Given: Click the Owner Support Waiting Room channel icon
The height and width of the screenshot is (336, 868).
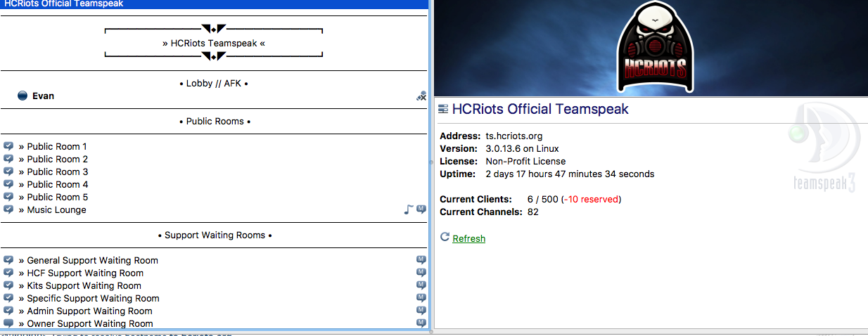Looking at the screenshot, I should point(8,323).
